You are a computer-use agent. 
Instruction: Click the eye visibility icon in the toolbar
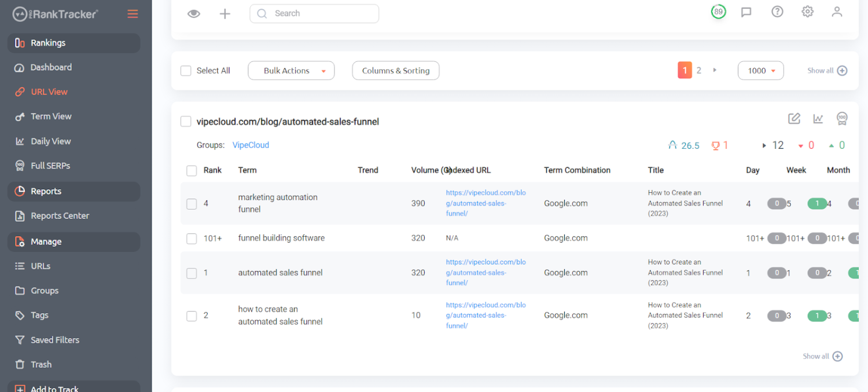(x=194, y=13)
